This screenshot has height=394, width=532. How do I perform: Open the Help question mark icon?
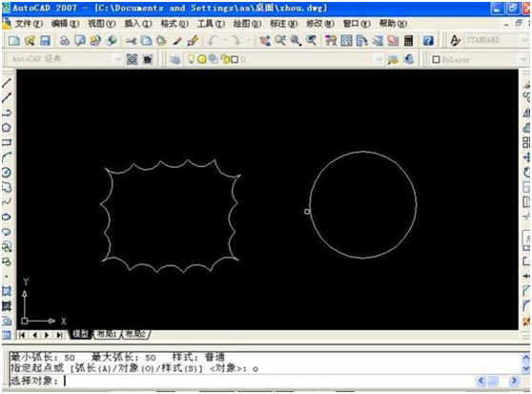click(x=428, y=41)
